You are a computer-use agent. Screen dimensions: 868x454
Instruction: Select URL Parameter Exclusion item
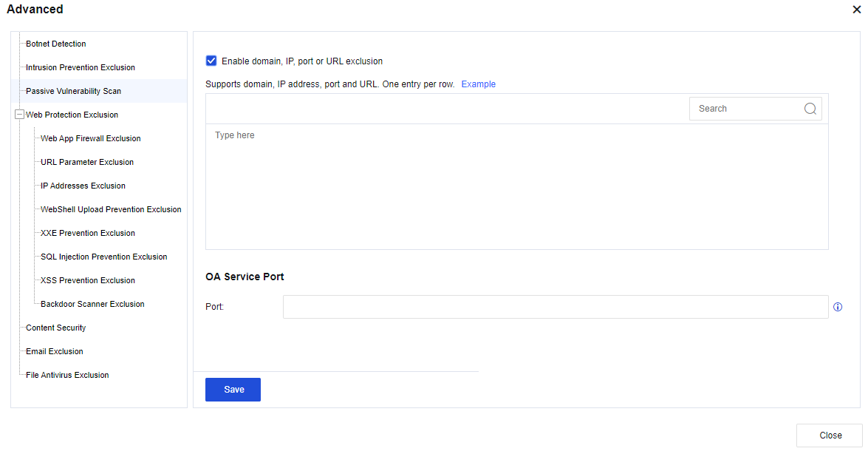(x=87, y=162)
